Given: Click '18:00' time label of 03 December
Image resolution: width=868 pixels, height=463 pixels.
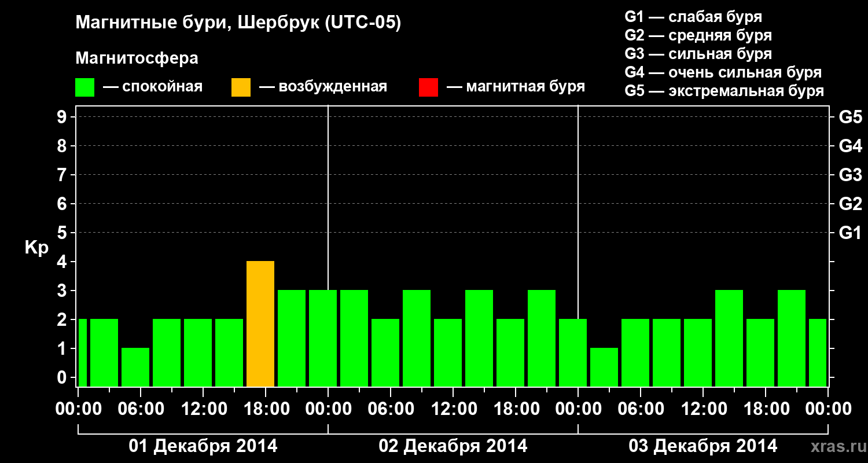Looking at the screenshot, I should point(766,409).
